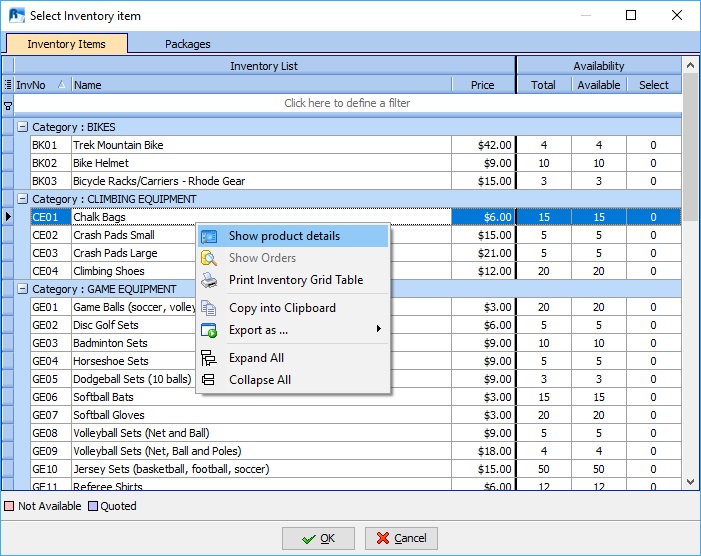Click the Copy into Clipboard icon
This screenshot has height=556, width=701.
pos(209,308)
